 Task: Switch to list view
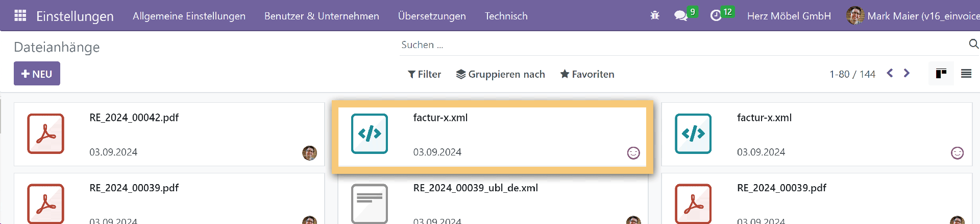(x=966, y=74)
